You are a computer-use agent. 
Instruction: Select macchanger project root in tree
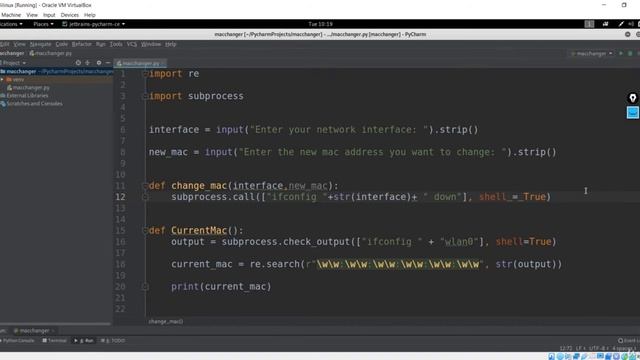click(x=56, y=71)
